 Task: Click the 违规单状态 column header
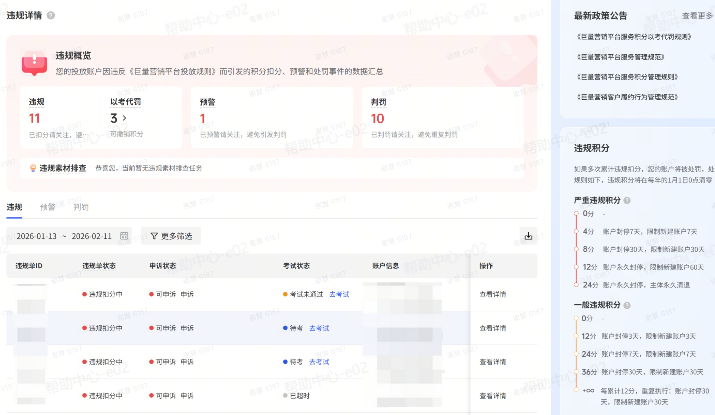pos(99,266)
